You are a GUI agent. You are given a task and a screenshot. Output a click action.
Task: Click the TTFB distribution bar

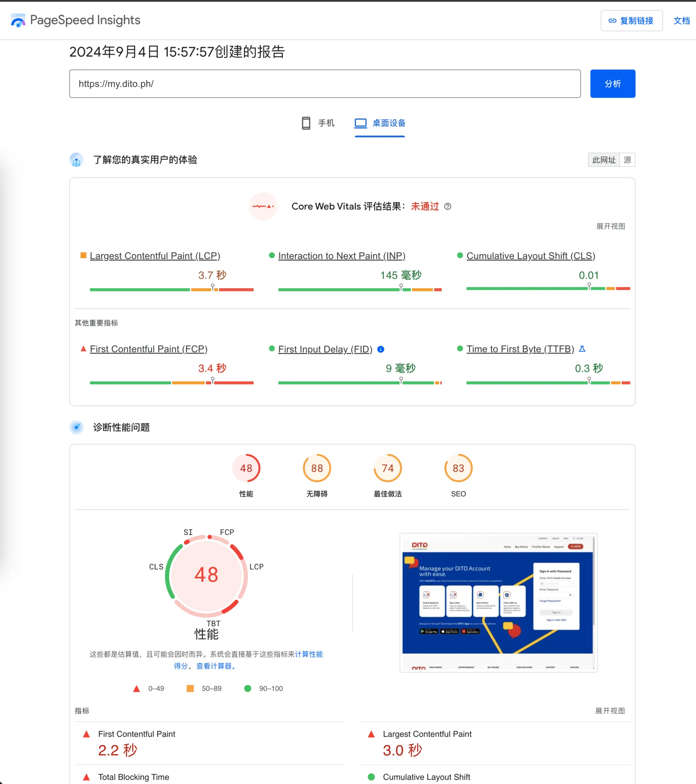pyautogui.click(x=548, y=383)
